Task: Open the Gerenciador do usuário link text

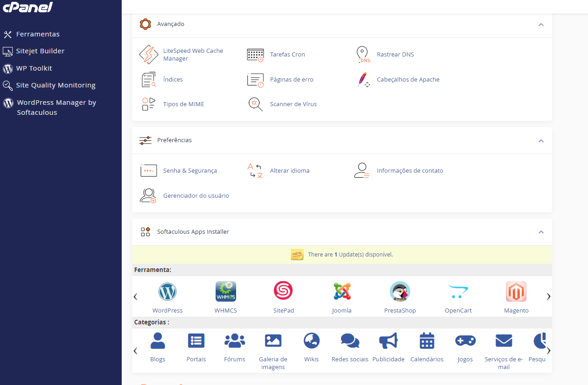Action: [x=196, y=196]
